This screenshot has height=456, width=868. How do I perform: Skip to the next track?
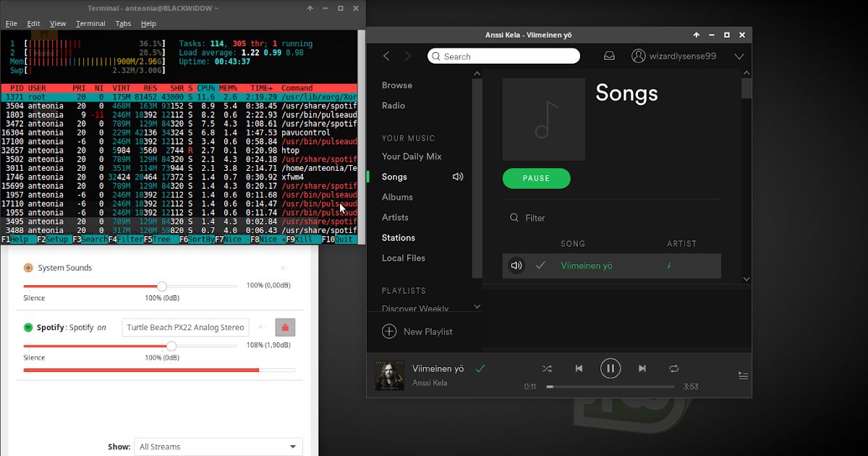click(642, 368)
